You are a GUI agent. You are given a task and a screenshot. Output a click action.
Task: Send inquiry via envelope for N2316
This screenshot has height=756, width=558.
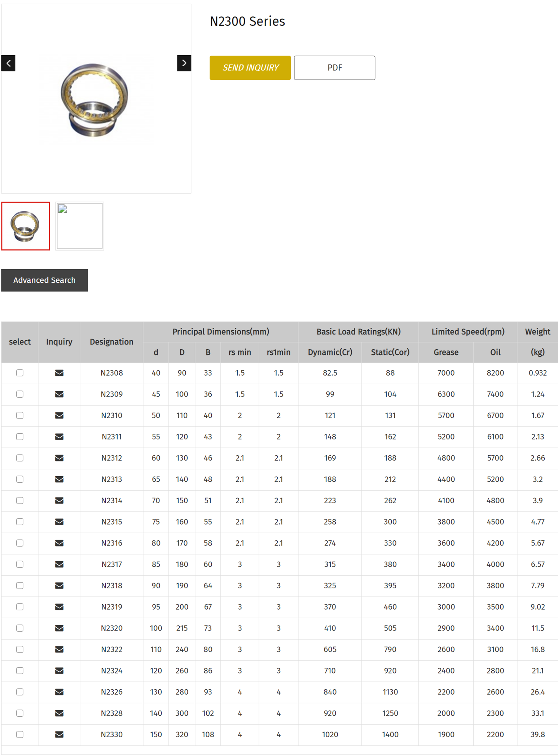pyautogui.click(x=59, y=543)
